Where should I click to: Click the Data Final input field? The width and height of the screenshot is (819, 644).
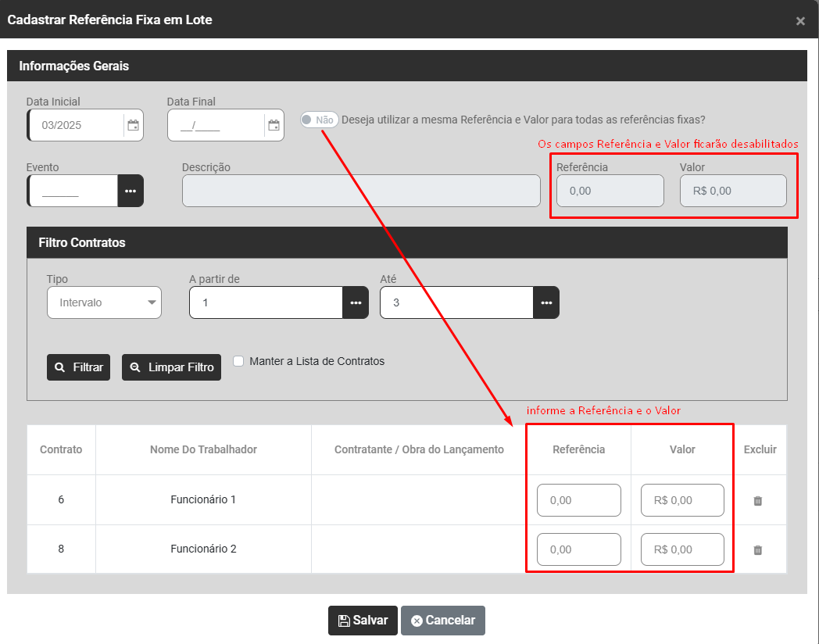tap(216, 125)
